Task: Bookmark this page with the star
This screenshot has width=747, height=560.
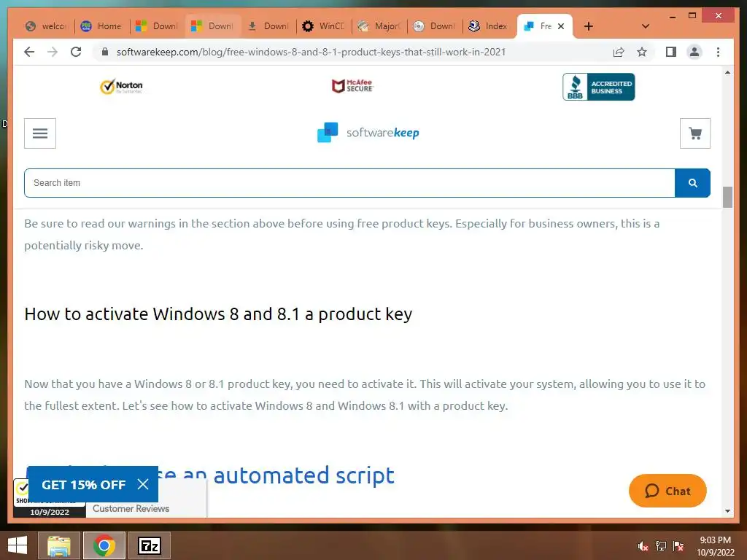Action: [642, 52]
